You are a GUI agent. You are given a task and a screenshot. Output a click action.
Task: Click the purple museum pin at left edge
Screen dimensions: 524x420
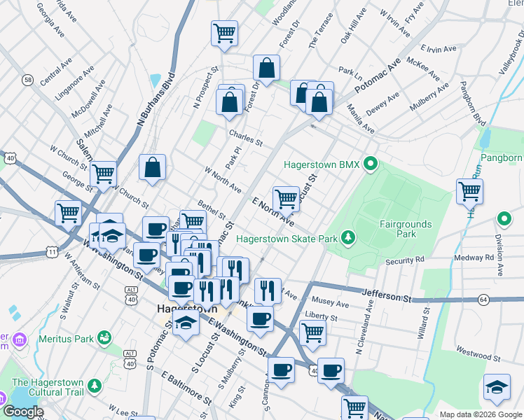20,340
